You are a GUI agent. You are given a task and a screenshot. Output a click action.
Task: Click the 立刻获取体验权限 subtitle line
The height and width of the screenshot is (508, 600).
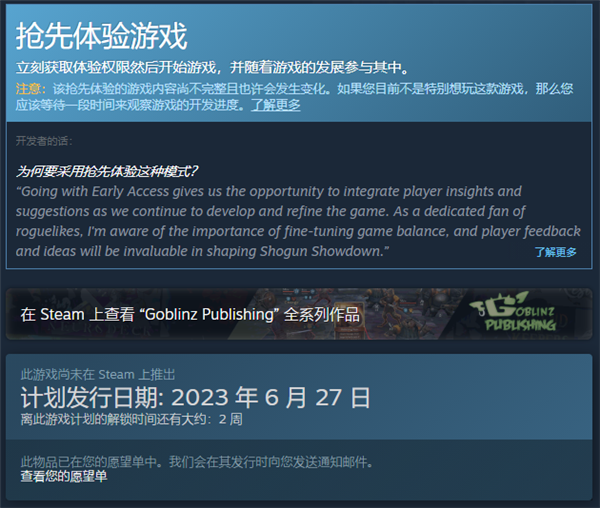pos(213,67)
